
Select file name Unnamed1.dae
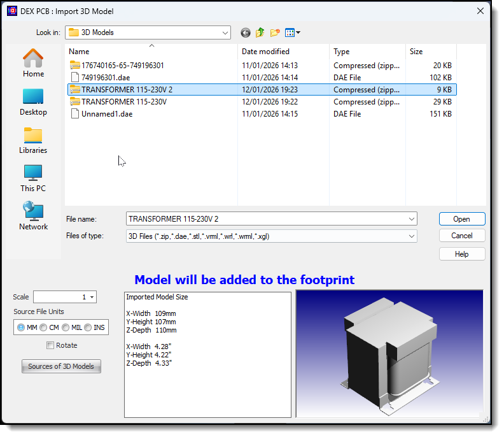pyautogui.click(x=107, y=114)
